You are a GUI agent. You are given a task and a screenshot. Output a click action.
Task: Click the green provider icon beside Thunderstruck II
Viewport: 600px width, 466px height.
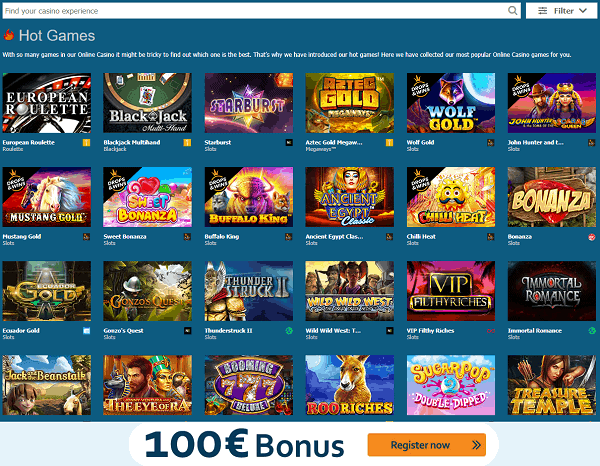click(x=289, y=331)
